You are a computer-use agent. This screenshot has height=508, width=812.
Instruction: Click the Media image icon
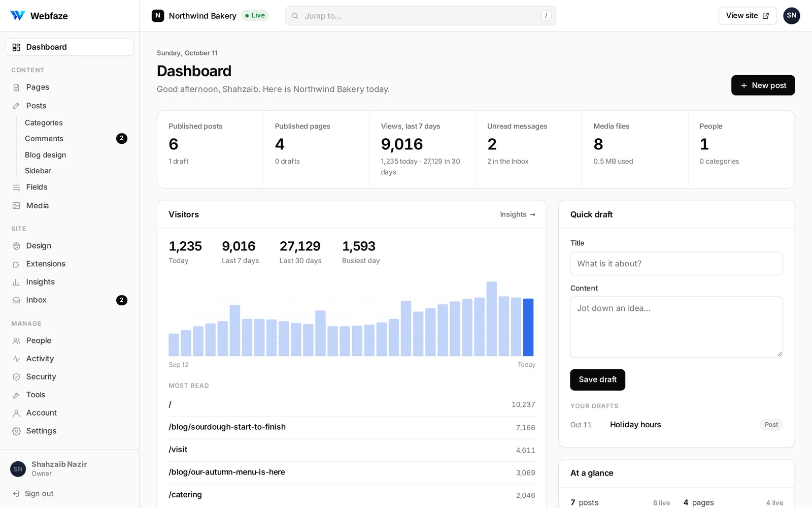tap(16, 206)
